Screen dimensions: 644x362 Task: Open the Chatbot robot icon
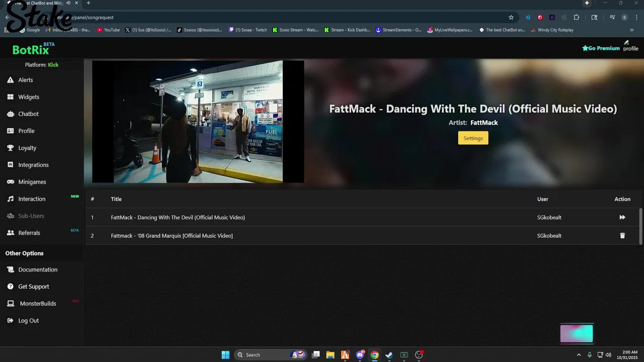10,114
